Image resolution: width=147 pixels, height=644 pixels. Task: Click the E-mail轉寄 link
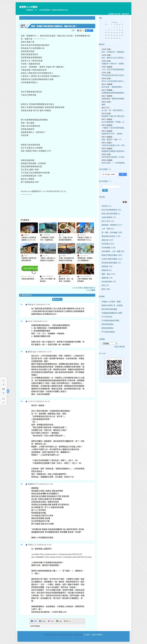pyautogui.click(x=91, y=290)
